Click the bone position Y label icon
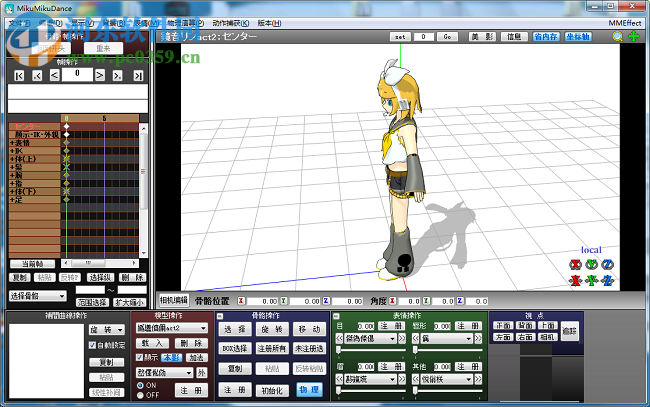Image resolution: width=650 pixels, height=407 pixels. (284, 301)
